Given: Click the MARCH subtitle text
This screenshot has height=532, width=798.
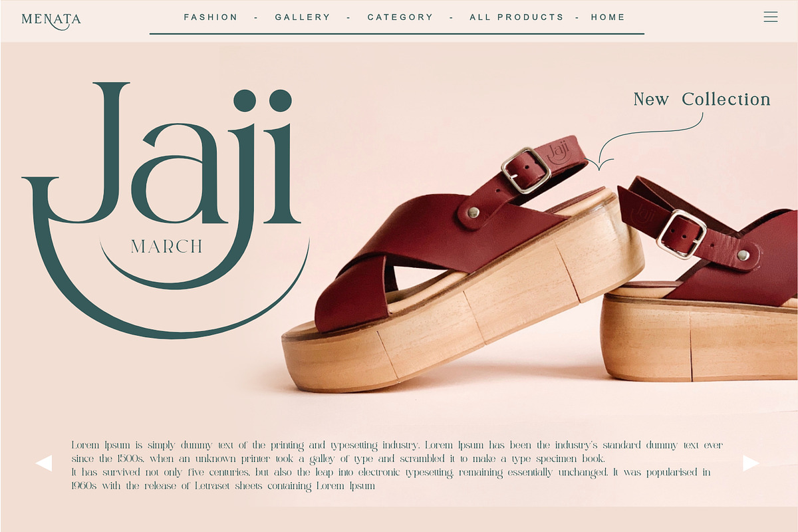Looking at the screenshot, I should (x=167, y=247).
